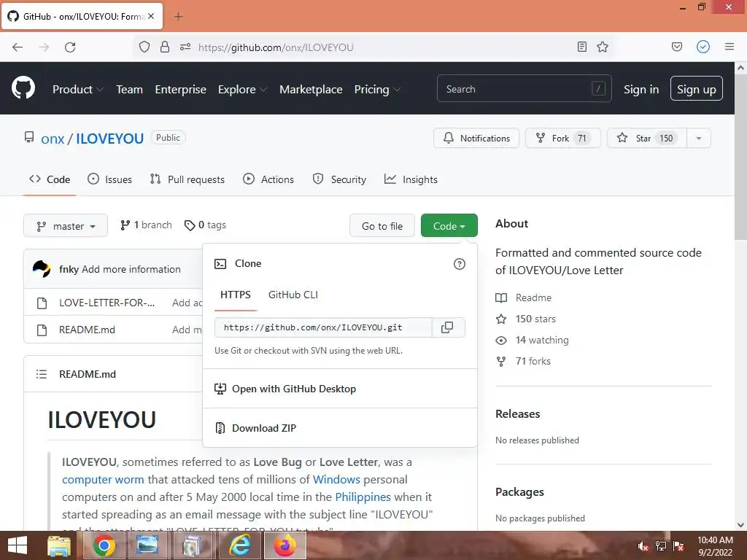Screen dimensions: 747x560
Task: Open the 1 branch link
Action: click(x=146, y=225)
